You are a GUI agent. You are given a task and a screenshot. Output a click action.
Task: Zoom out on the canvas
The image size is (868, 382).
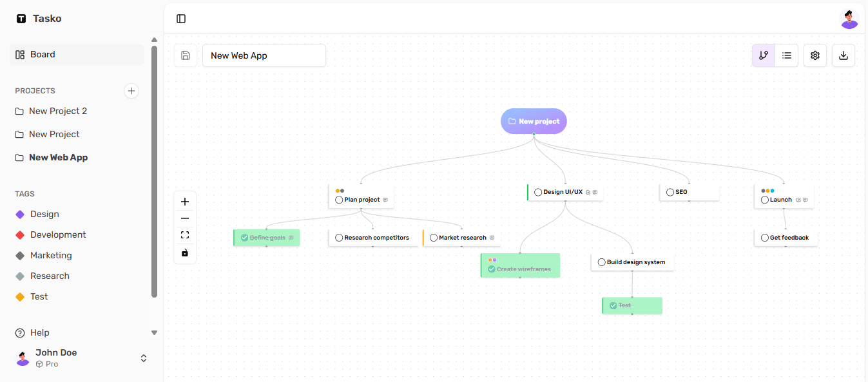pyautogui.click(x=185, y=218)
